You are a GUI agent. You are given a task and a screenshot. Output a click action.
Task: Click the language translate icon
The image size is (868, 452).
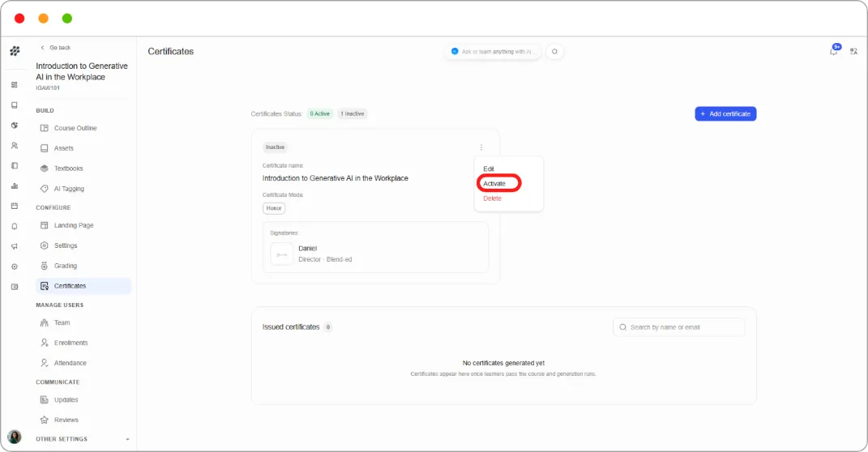[x=853, y=52]
